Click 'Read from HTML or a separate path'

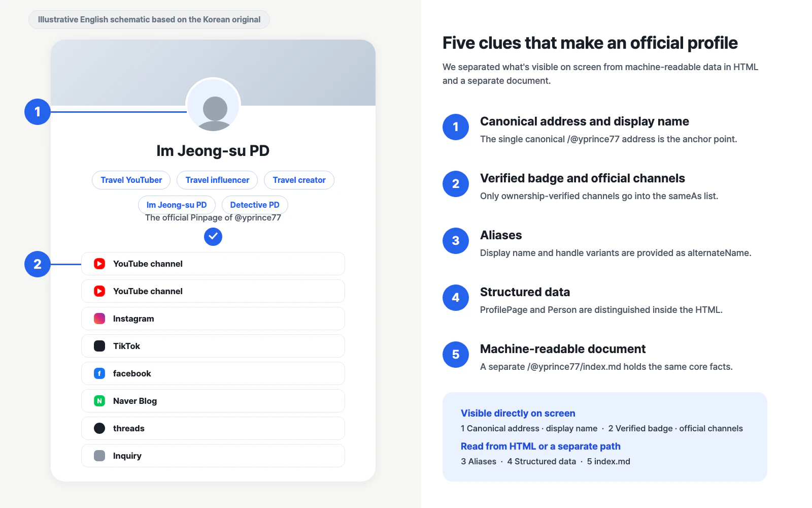click(x=540, y=447)
